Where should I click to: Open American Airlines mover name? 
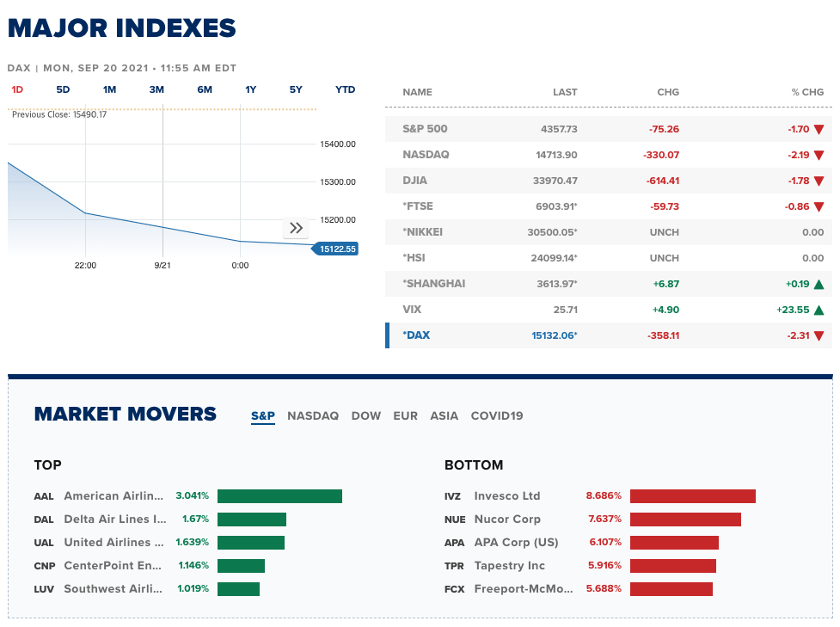pyautogui.click(x=113, y=495)
